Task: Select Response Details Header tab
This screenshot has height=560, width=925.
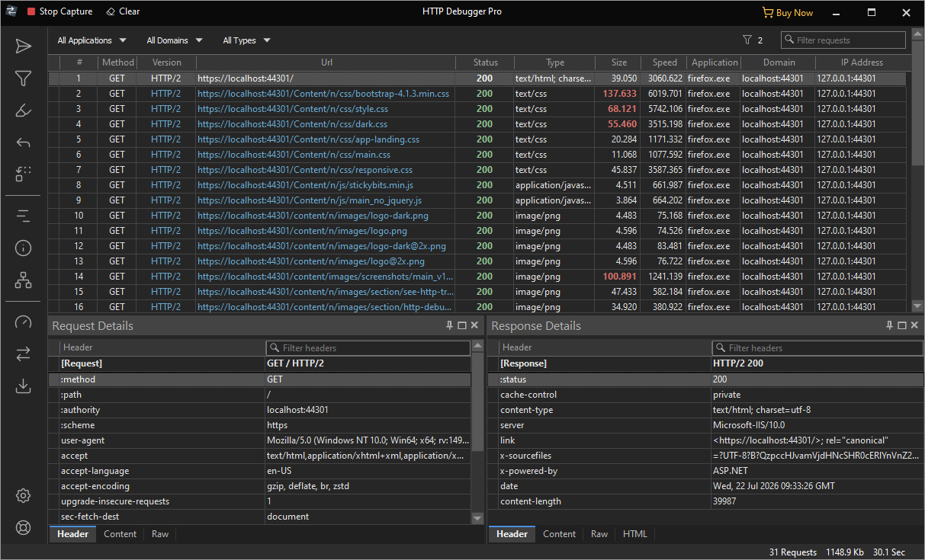Action: coord(512,534)
